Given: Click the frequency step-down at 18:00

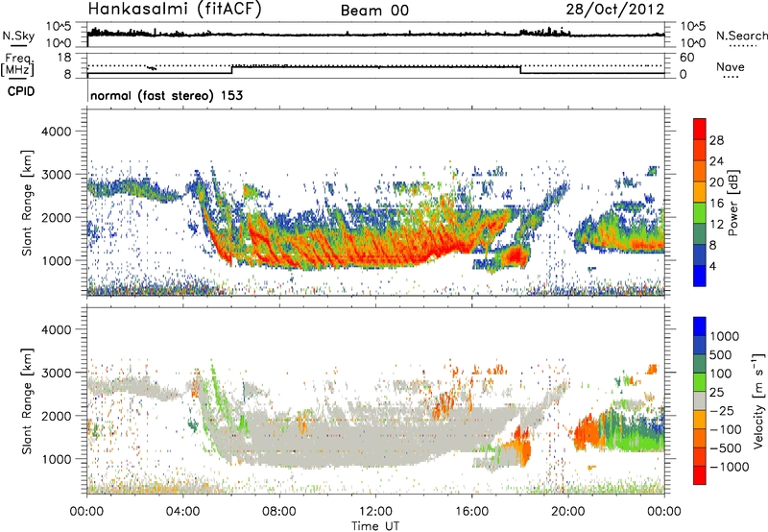Looking at the screenshot, I should pyautogui.click(x=520, y=69).
